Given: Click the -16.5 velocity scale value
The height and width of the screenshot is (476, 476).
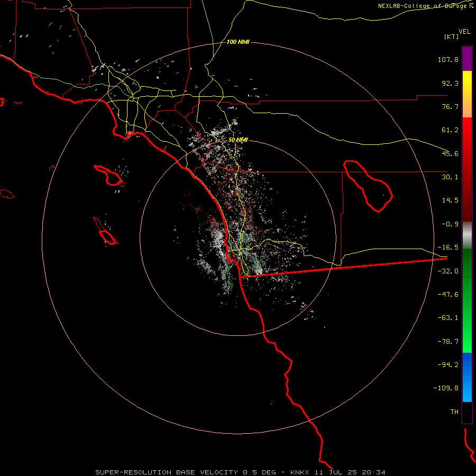Looking at the screenshot, I should pos(448,248).
